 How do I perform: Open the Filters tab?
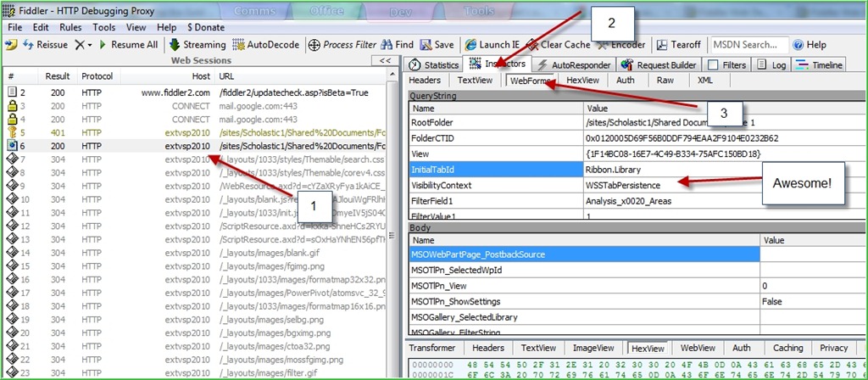[727, 64]
